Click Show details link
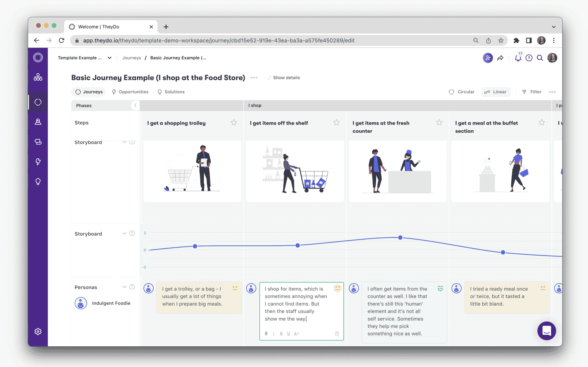This screenshot has height=367, width=588. coord(284,78)
